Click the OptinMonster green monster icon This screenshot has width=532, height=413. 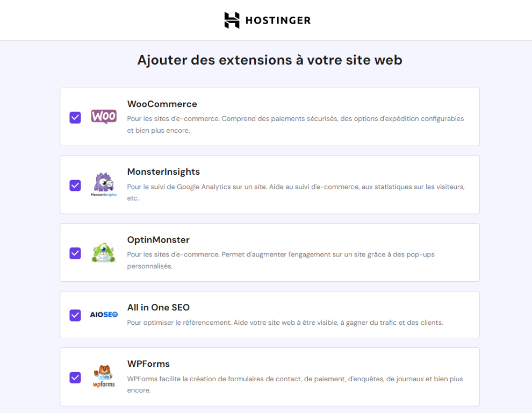[103, 253]
